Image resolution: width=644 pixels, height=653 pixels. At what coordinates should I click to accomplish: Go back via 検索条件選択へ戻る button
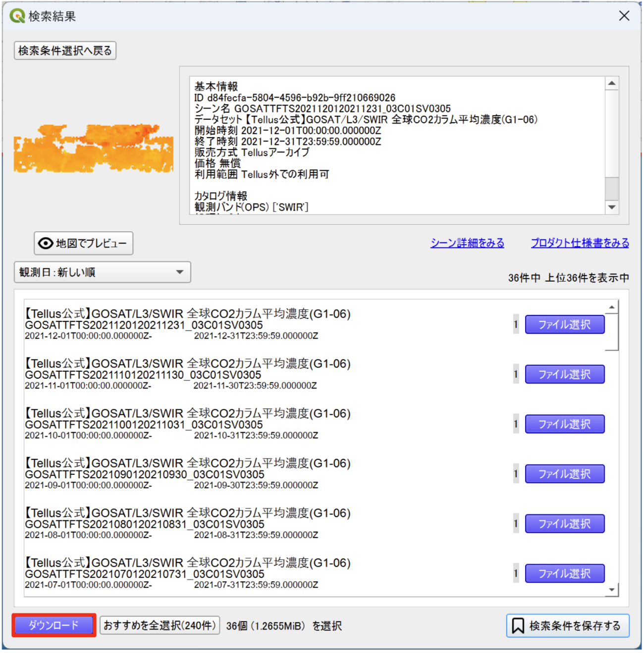(x=65, y=50)
